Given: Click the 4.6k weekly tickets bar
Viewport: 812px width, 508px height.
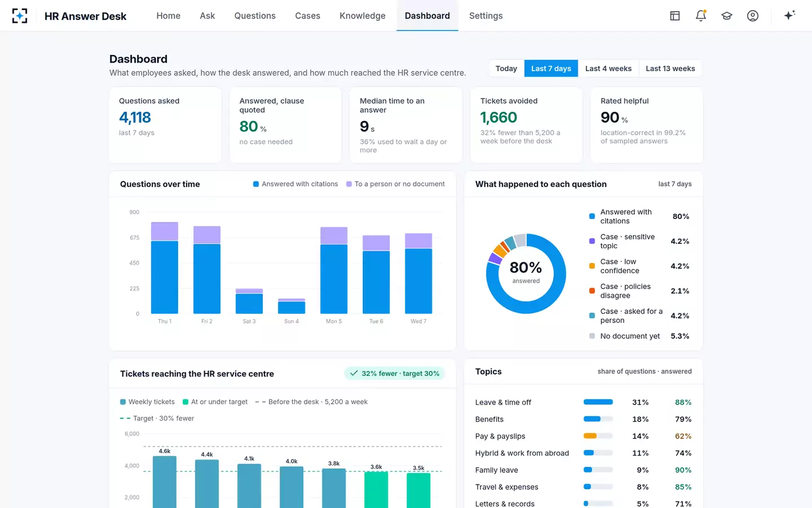Looking at the screenshot, I should pyautogui.click(x=165, y=482).
